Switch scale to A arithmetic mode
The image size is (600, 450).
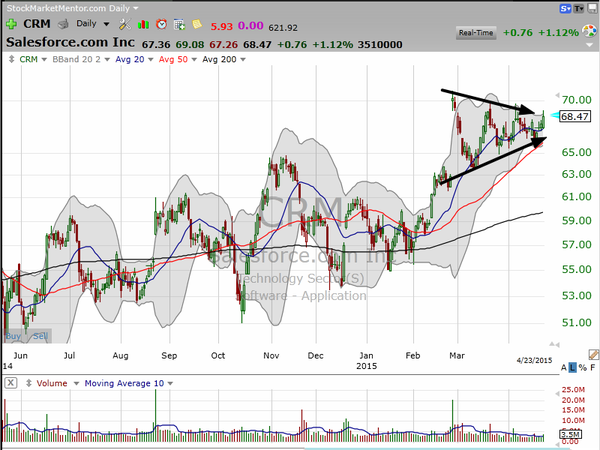[x=564, y=368]
